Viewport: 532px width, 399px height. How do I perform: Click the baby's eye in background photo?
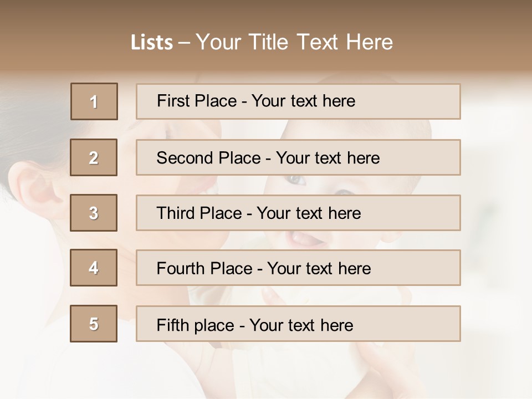pos(295,180)
